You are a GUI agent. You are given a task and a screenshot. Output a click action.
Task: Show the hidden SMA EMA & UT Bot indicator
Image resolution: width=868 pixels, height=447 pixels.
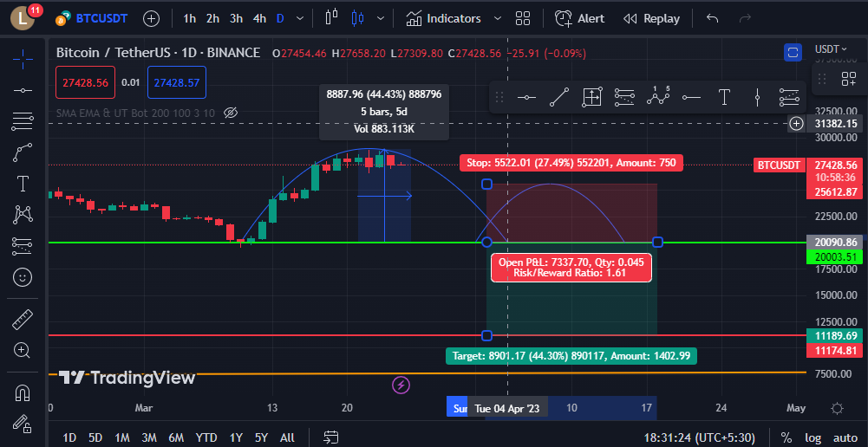pos(231,113)
